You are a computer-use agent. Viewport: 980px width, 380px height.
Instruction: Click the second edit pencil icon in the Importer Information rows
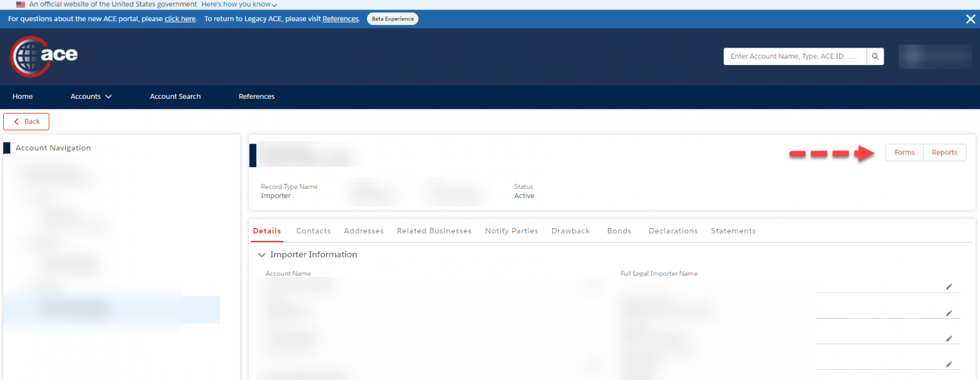949,313
